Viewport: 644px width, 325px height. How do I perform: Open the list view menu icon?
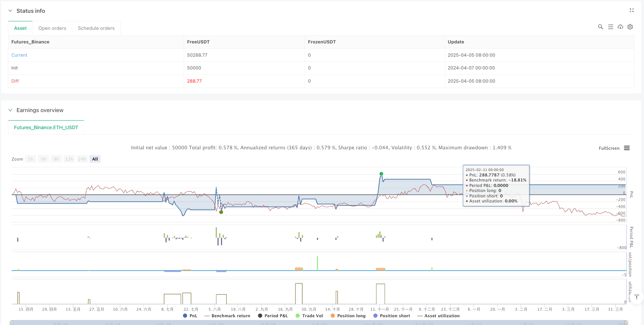(x=610, y=27)
